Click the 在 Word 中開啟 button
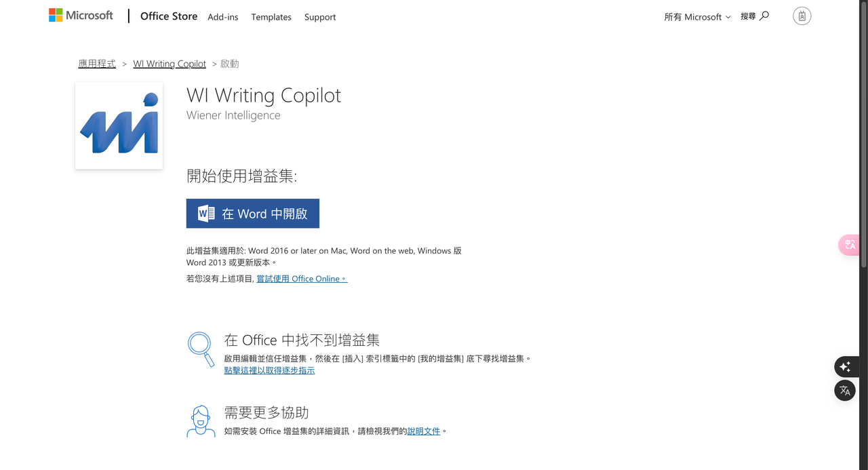Image resolution: width=868 pixels, height=470 pixels. (x=253, y=214)
